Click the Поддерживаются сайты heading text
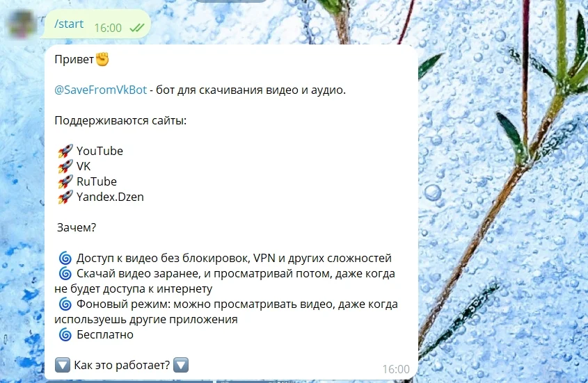The height and width of the screenshot is (383, 588). coord(120,121)
